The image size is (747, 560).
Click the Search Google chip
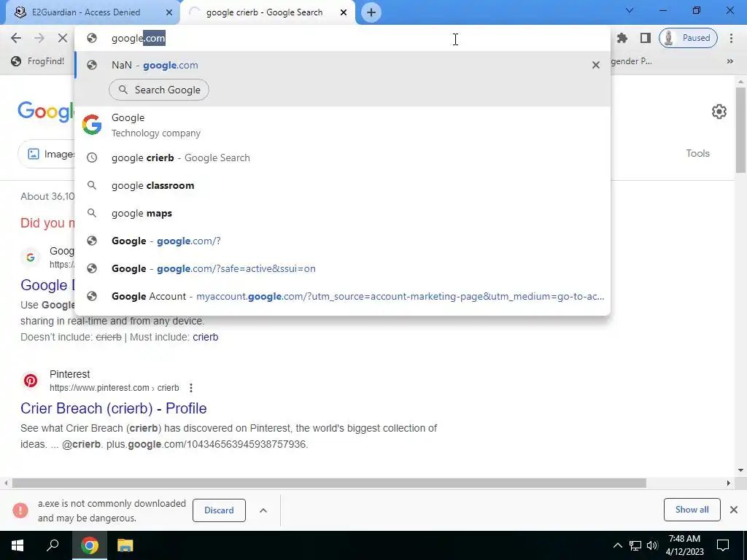pyautogui.click(x=158, y=90)
